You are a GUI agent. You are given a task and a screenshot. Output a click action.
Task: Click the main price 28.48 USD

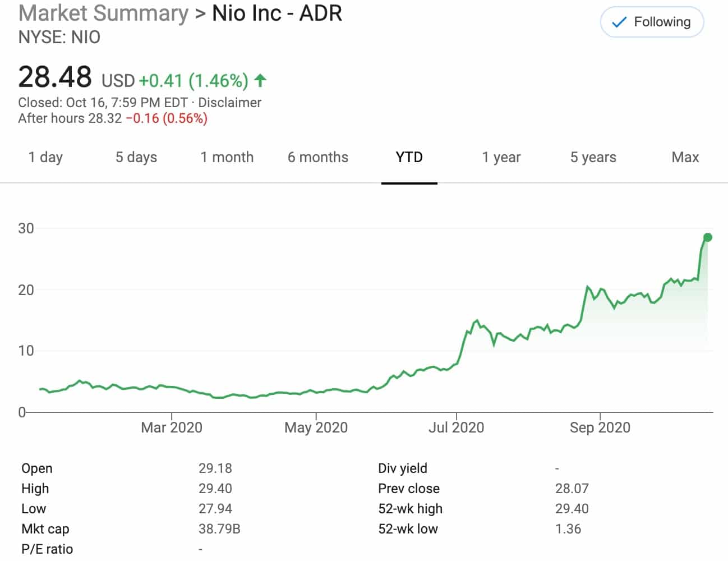(x=56, y=77)
